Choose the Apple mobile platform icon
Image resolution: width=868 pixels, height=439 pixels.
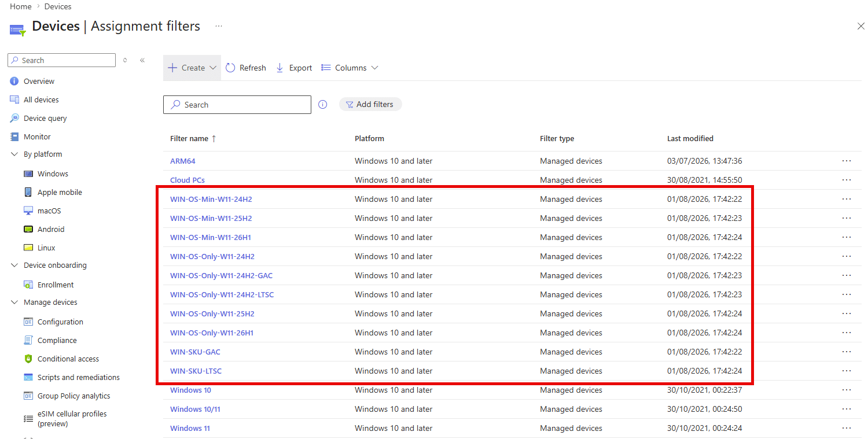pyautogui.click(x=28, y=192)
